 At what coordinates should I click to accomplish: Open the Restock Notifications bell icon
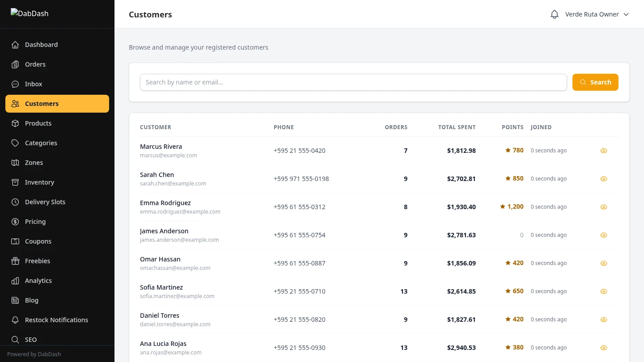pyautogui.click(x=15, y=320)
